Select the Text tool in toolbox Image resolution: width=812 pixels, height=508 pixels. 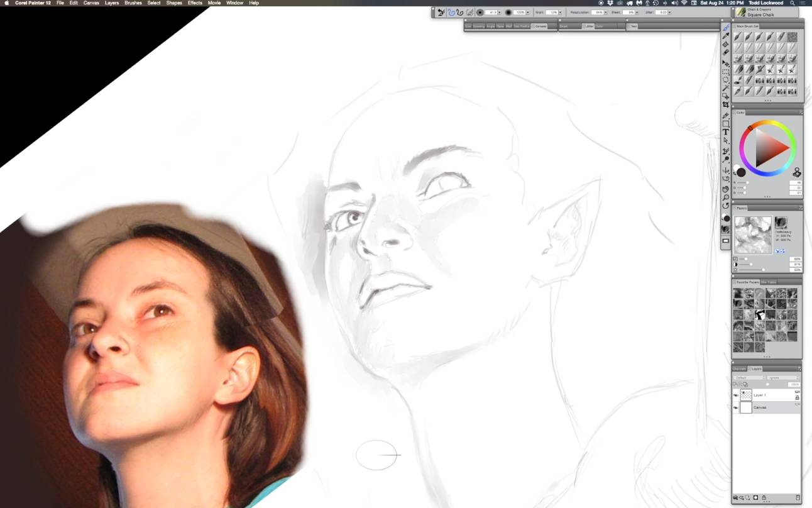[x=726, y=132]
